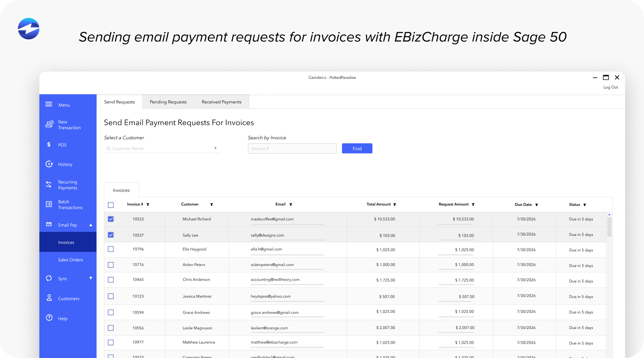Open the Customers person icon

pos(49,298)
